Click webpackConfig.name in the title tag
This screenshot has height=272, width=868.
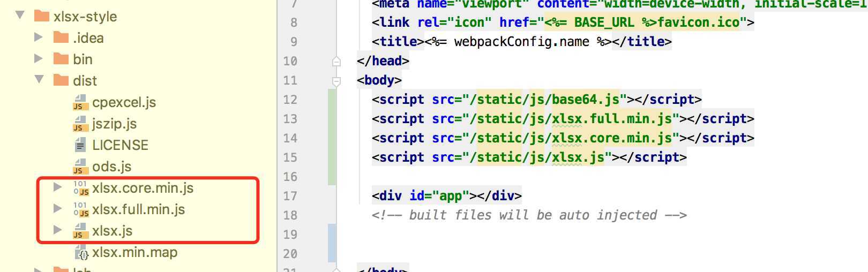[521, 42]
